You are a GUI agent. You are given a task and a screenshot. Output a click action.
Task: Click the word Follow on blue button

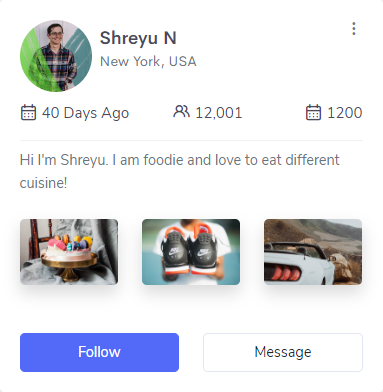99,352
